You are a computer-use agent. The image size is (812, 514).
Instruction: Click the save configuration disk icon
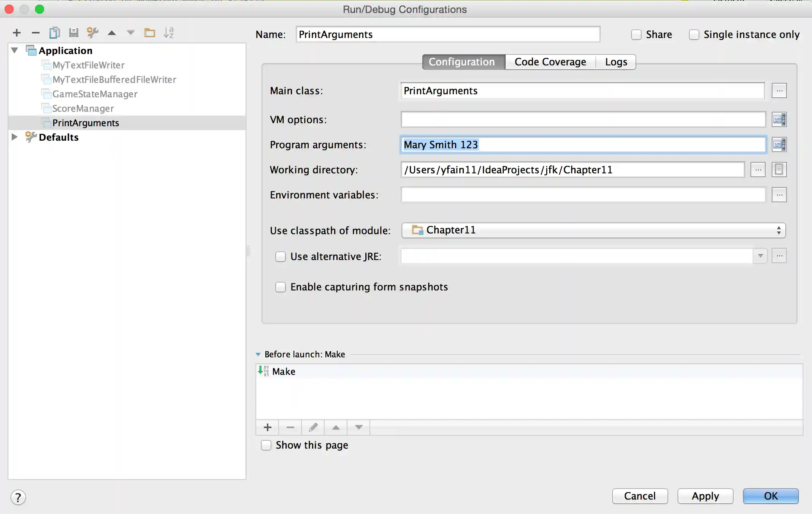(x=73, y=33)
